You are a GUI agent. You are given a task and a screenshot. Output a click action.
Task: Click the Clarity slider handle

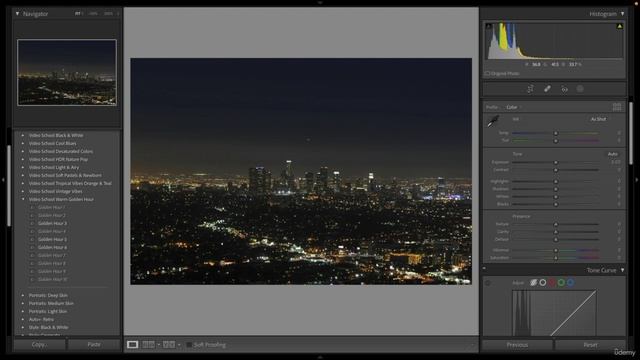click(x=556, y=232)
